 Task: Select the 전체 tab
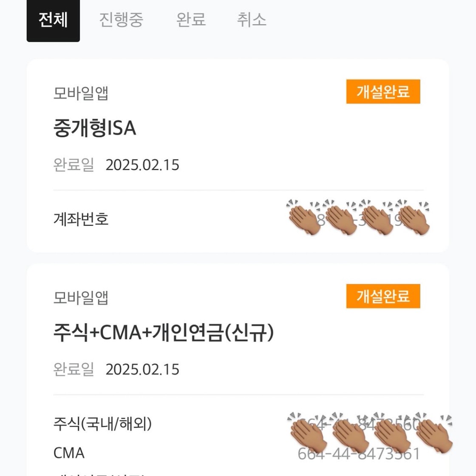(53, 20)
